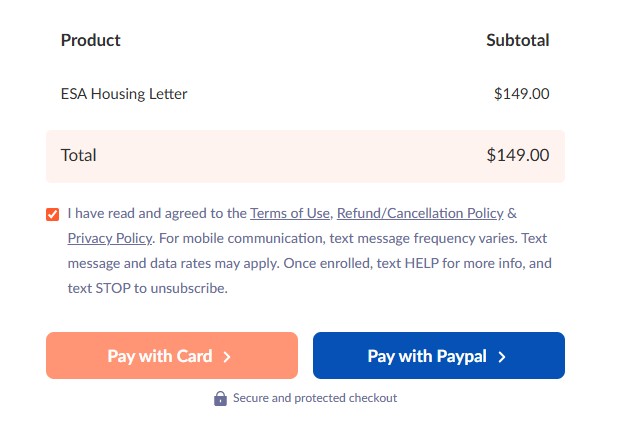Click the padlock icon below the payment buttons
Screen dimensions: 639x430
[220, 398]
